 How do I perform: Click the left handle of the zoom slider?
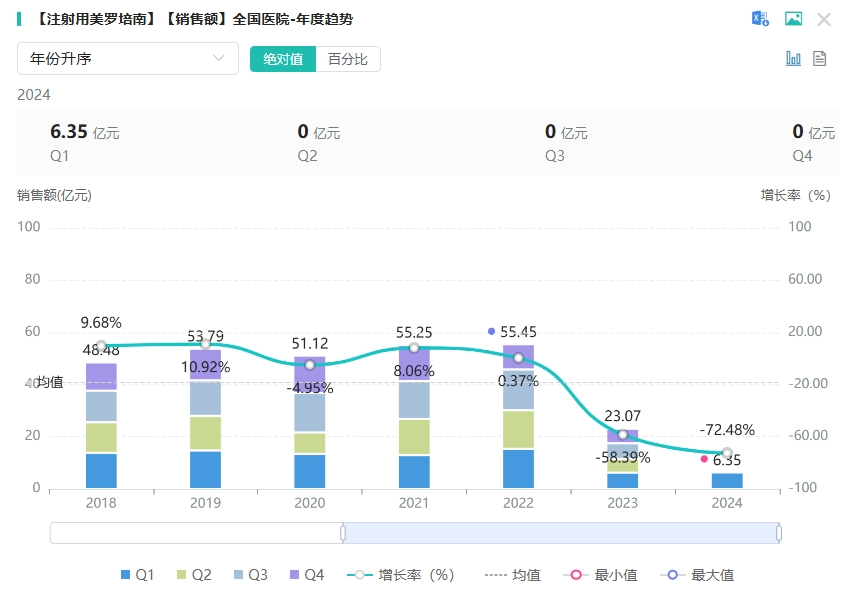point(343,533)
